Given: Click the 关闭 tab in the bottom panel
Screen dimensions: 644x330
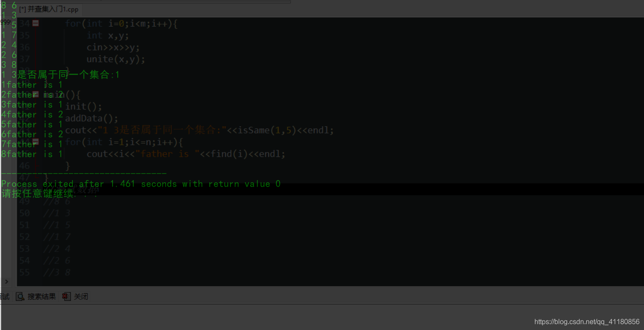Looking at the screenshot, I should point(75,296).
